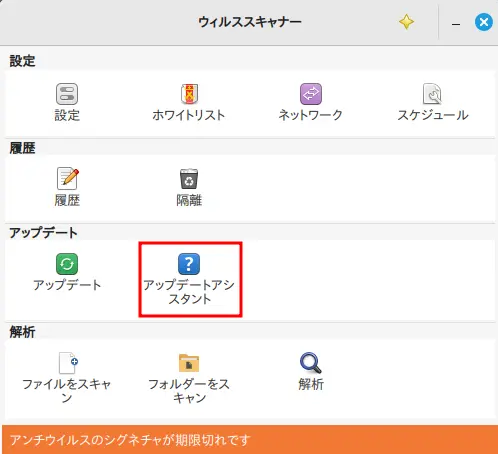Open the 隔離 quarantine bin icon
The image size is (498, 454).
click(x=189, y=179)
